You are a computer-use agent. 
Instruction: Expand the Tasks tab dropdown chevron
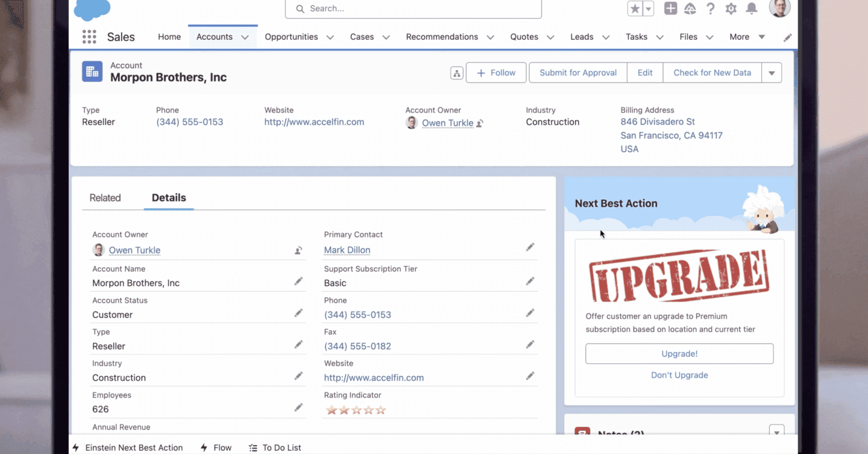click(x=659, y=37)
